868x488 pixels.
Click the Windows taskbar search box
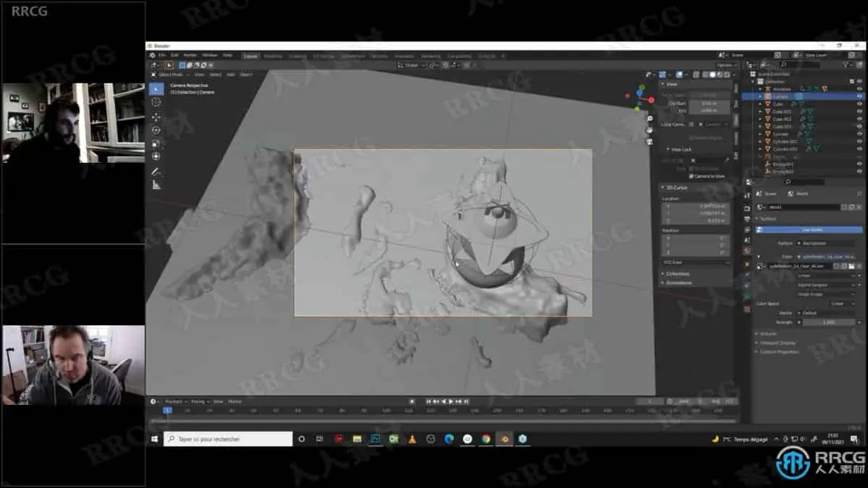click(228, 439)
